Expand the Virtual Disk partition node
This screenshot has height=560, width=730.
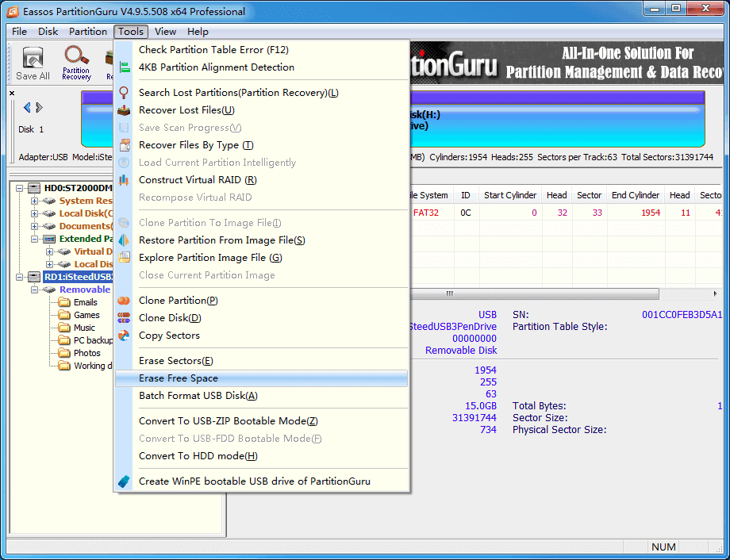(x=49, y=251)
